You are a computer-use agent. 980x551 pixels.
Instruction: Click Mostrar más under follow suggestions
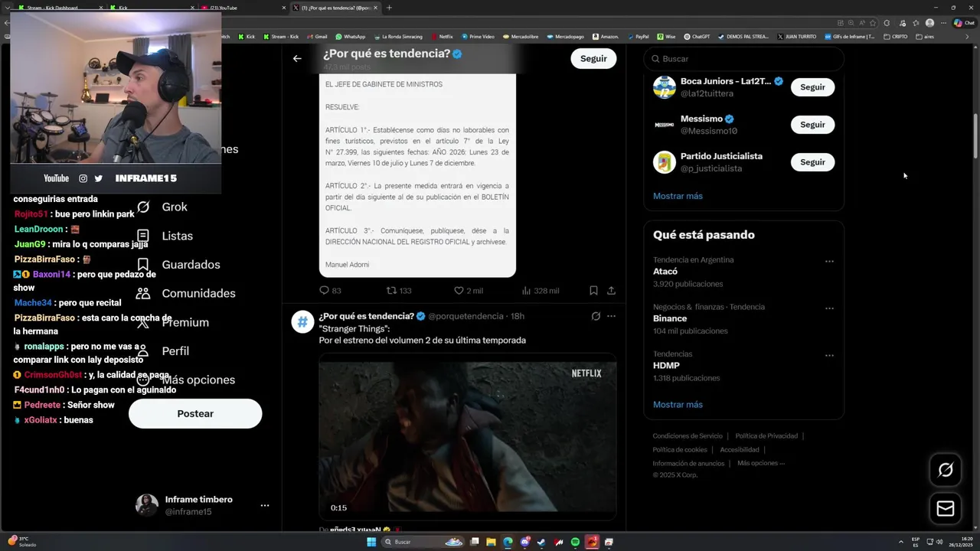(678, 196)
